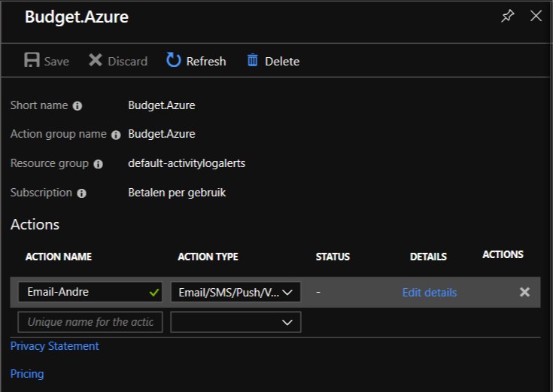Show info tooltip for Action group name
This screenshot has height=392, width=553.
click(116, 135)
